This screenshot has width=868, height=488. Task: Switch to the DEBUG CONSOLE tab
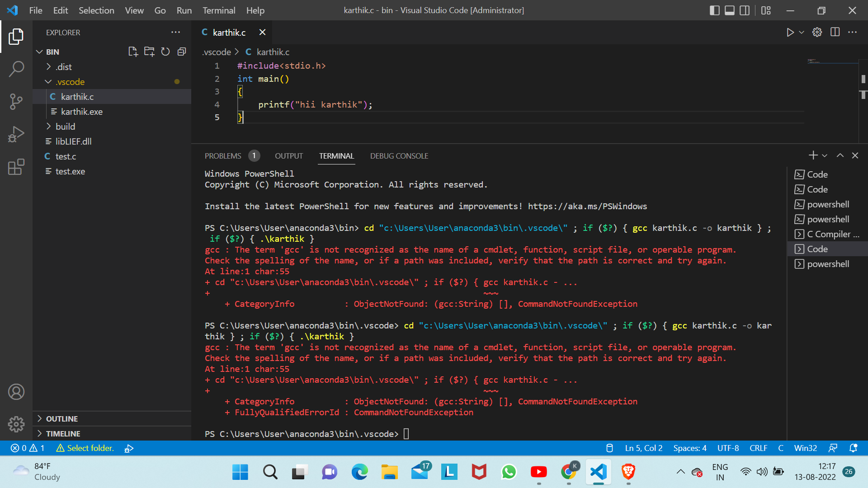coord(399,155)
